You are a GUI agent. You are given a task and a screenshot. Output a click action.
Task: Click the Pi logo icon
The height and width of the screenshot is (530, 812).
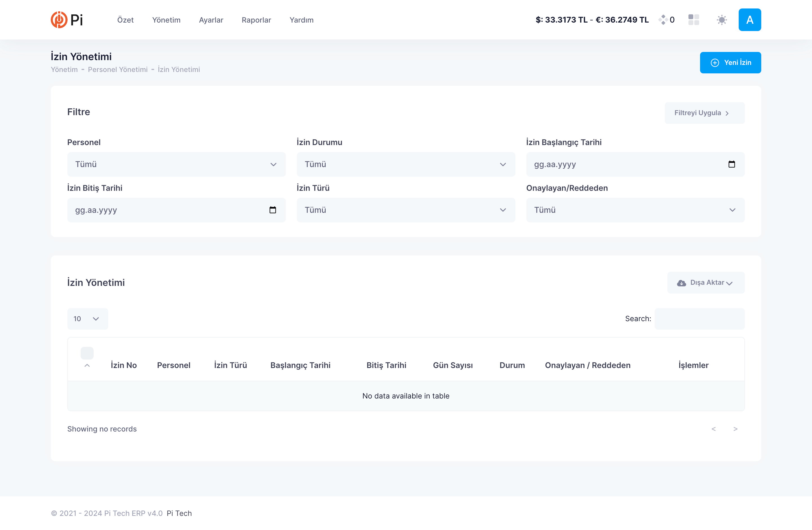(59, 19)
